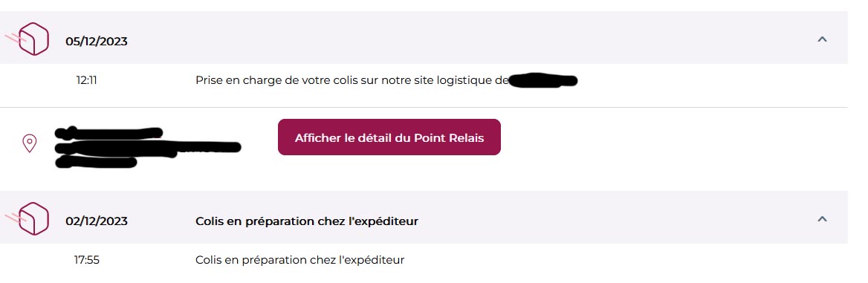Select the 05/12/2023 date heading
This screenshot has height=283, width=868.
point(97,42)
